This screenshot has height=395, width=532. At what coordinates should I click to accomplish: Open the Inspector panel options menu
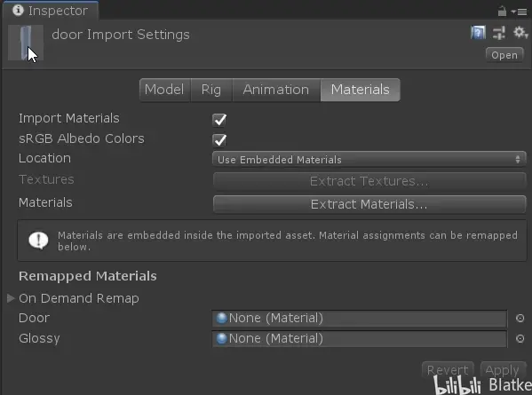pos(520,12)
